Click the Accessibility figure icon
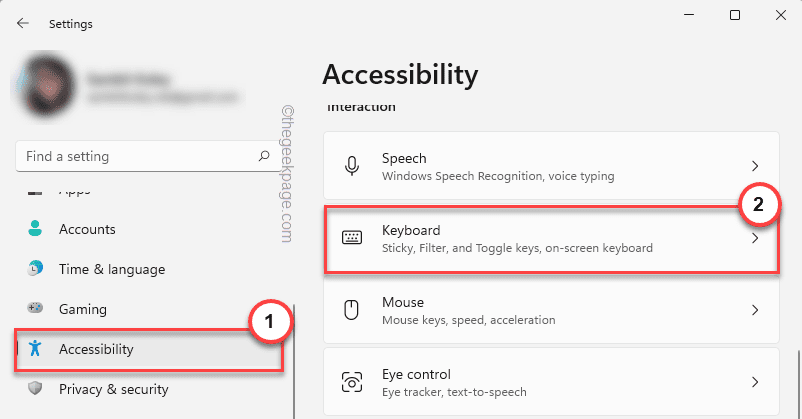The image size is (802, 419). (36, 349)
